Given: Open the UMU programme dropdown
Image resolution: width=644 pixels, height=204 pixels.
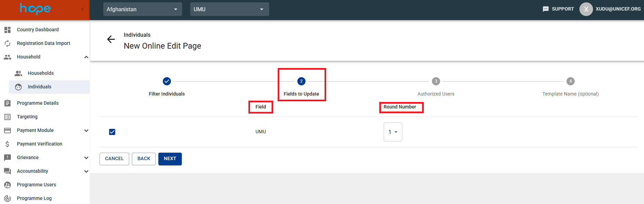Looking at the screenshot, I should (x=229, y=9).
